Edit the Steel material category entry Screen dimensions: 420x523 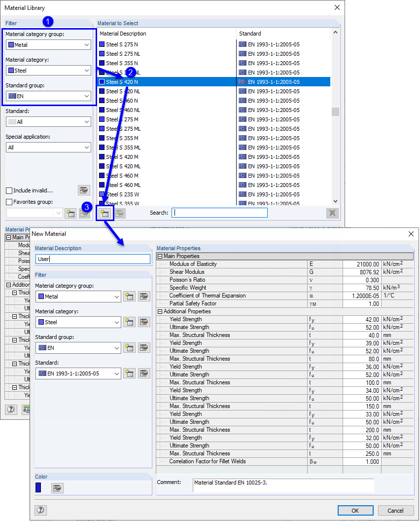tap(143, 322)
